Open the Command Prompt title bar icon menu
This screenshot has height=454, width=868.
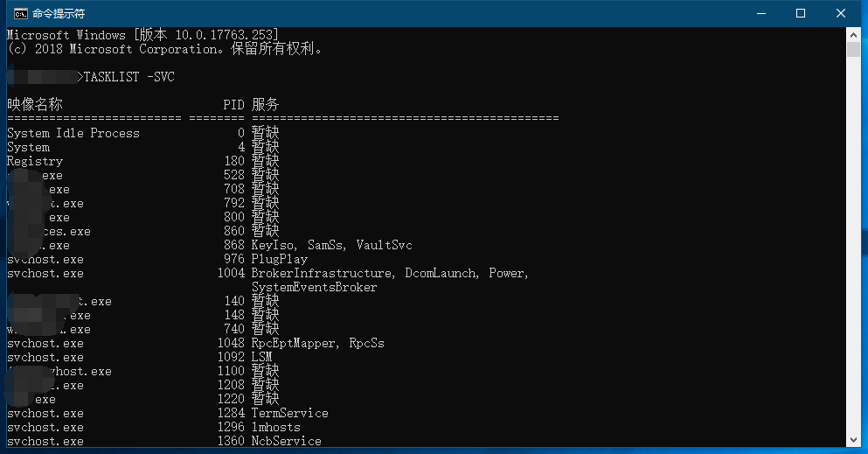click(20, 13)
